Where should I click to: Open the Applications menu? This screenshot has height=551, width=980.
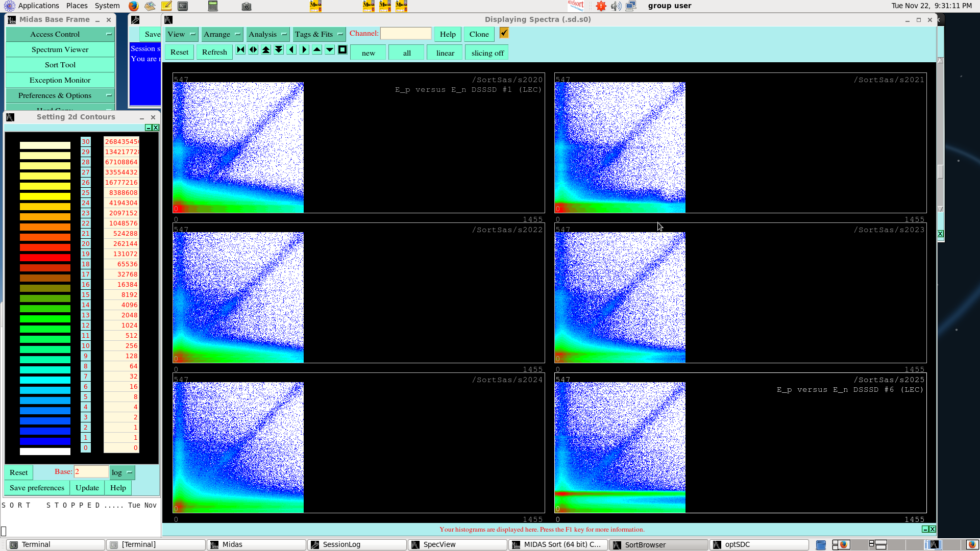click(x=38, y=6)
